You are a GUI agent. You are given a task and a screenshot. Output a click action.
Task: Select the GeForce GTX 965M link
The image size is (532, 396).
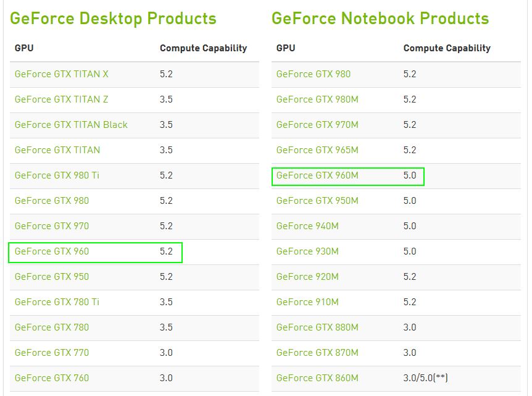point(317,150)
